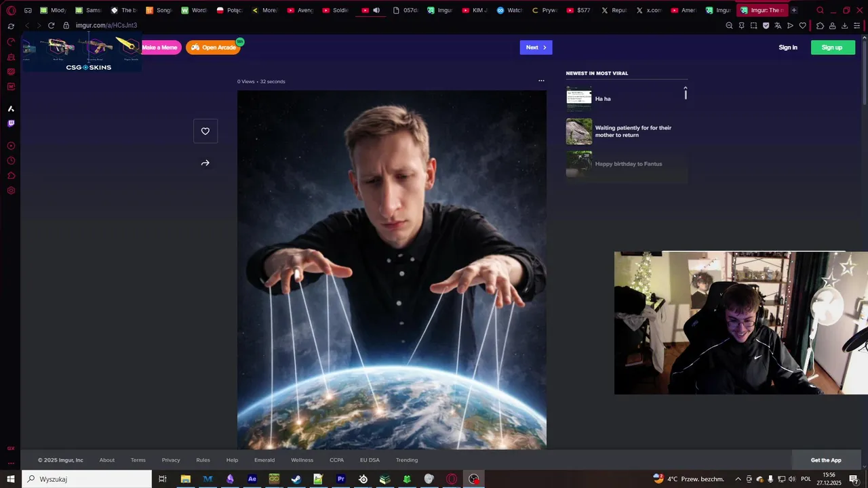Expand the system tray hidden icons chevron
Image resolution: width=868 pixels, height=488 pixels.
pyautogui.click(x=738, y=479)
